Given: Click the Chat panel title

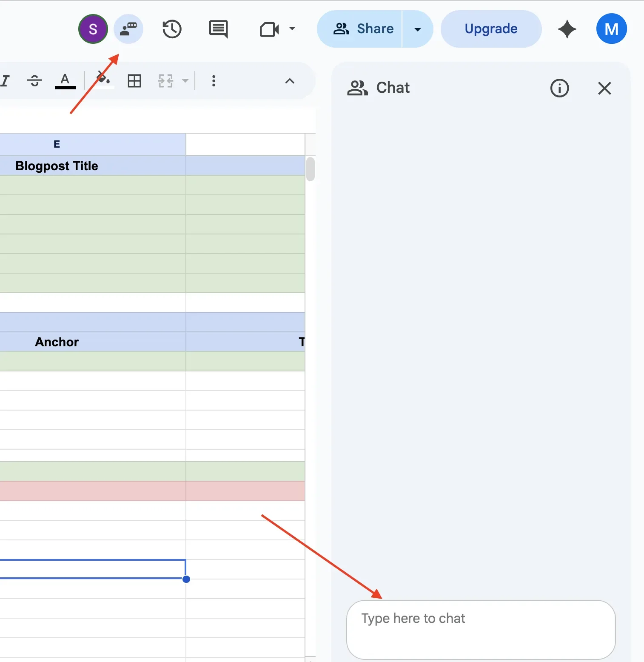Looking at the screenshot, I should (x=393, y=88).
